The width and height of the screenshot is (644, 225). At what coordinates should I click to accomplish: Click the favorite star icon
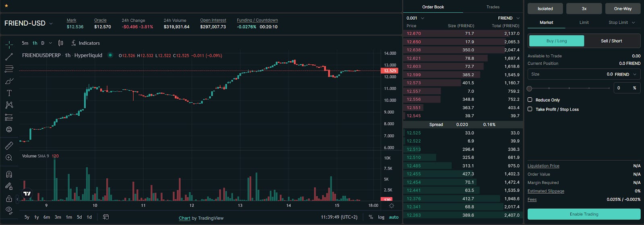point(6,6)
